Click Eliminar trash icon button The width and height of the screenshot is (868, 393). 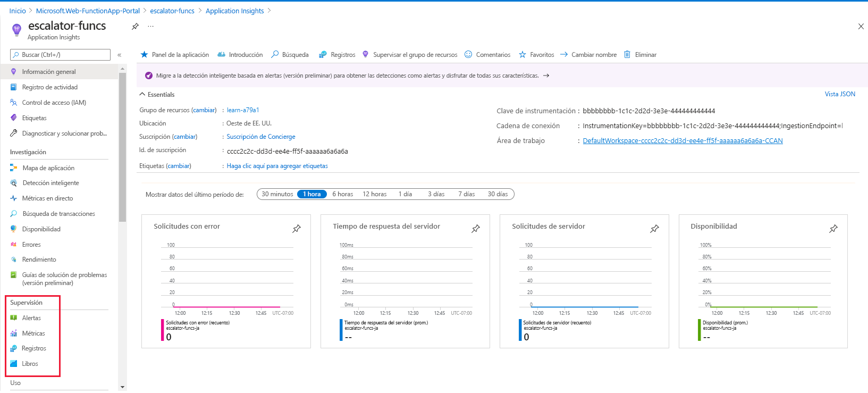pyautogui.click(x=640, y=55)
